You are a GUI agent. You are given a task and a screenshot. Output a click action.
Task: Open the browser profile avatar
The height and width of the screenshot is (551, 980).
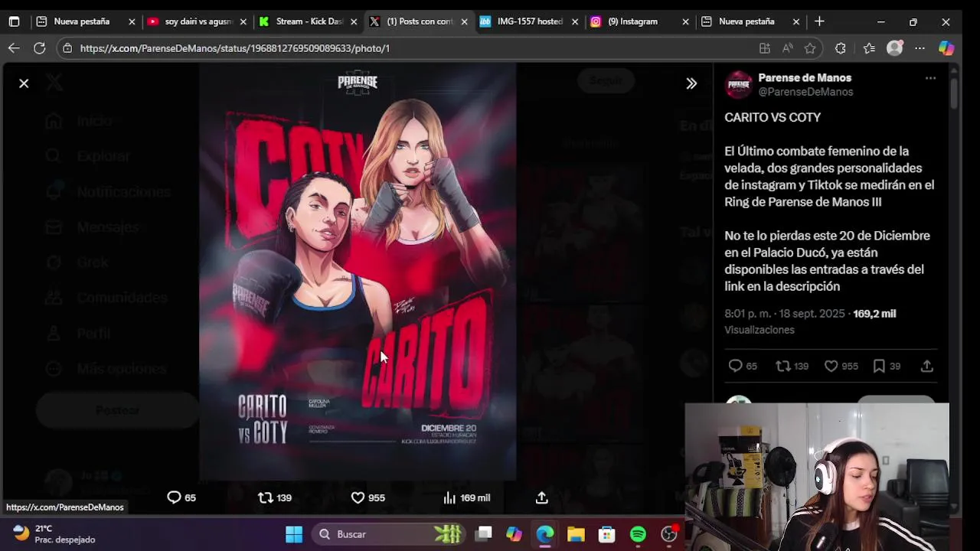[x=894, y=48]
